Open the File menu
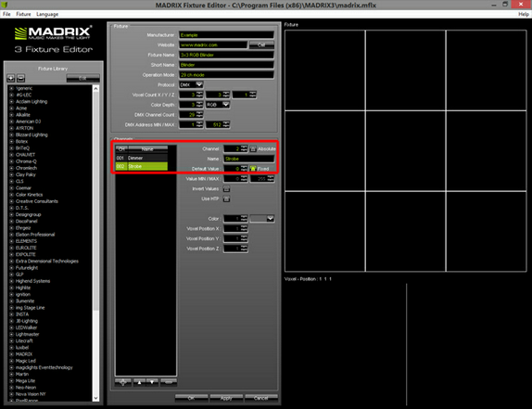The image size is (532, 409). pos(6,14)
